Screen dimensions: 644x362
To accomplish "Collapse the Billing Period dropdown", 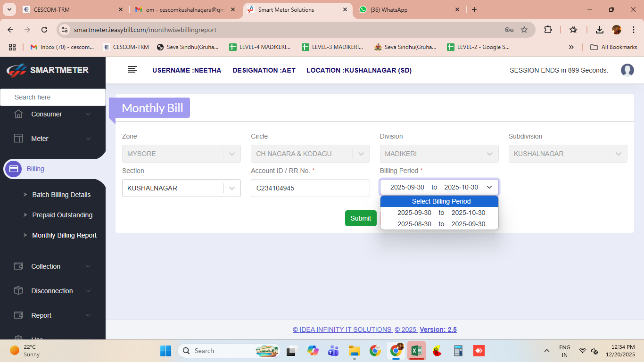I will point(439,187).
